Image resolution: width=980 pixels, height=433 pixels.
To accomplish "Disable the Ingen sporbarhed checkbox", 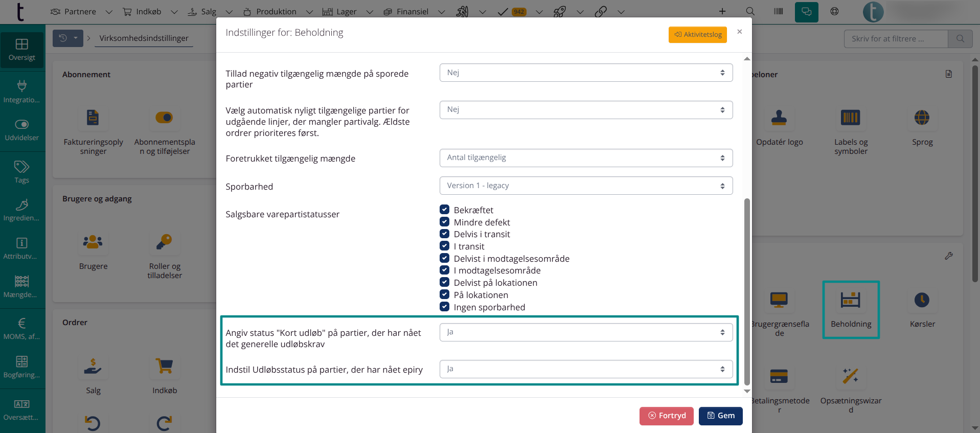I will click(445, 307).
